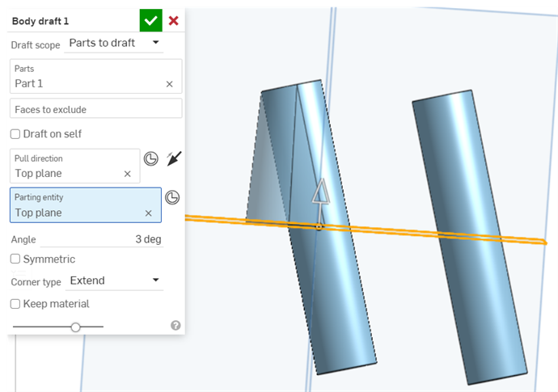Viewport: 558px width, 392px height.
Task: Check the Keep material option
Action: (x=15, y=304)
